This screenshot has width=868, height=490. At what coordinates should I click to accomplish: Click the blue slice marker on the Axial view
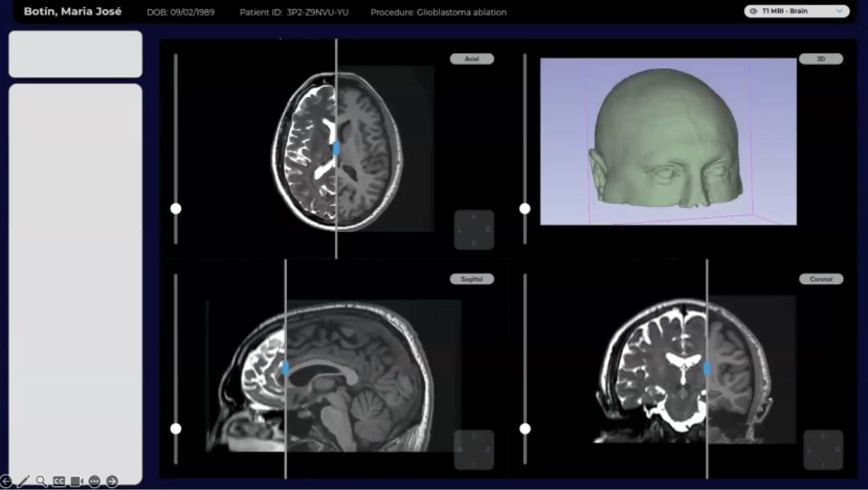[x=337, y=146]
